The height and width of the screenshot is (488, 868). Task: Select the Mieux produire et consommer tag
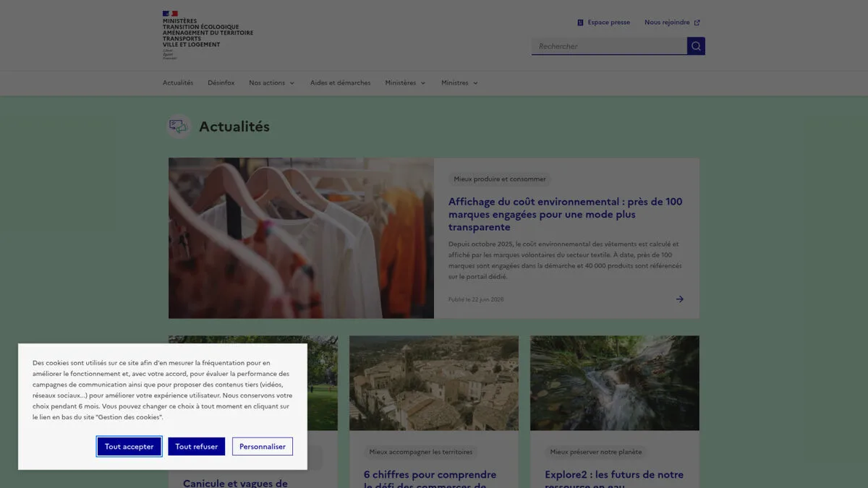point(500,179)
